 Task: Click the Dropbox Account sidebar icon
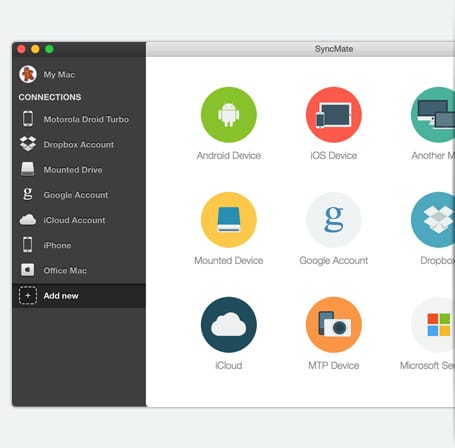28,144
